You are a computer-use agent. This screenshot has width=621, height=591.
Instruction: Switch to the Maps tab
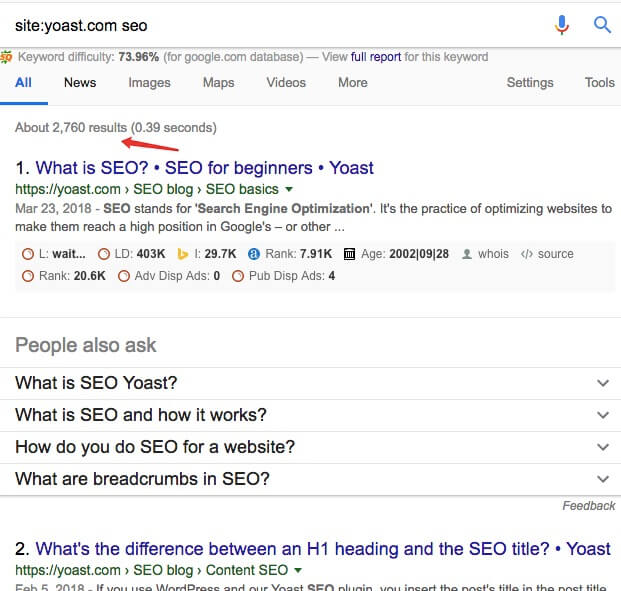point(219,82)
